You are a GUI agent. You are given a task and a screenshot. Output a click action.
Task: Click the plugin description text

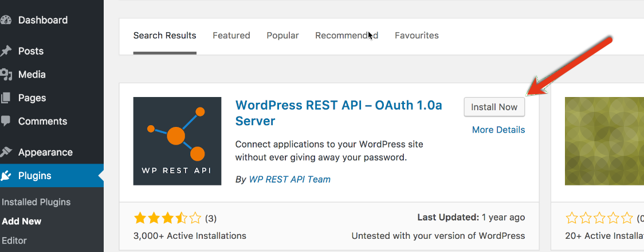pyautogui.click(x=329, y=151)
